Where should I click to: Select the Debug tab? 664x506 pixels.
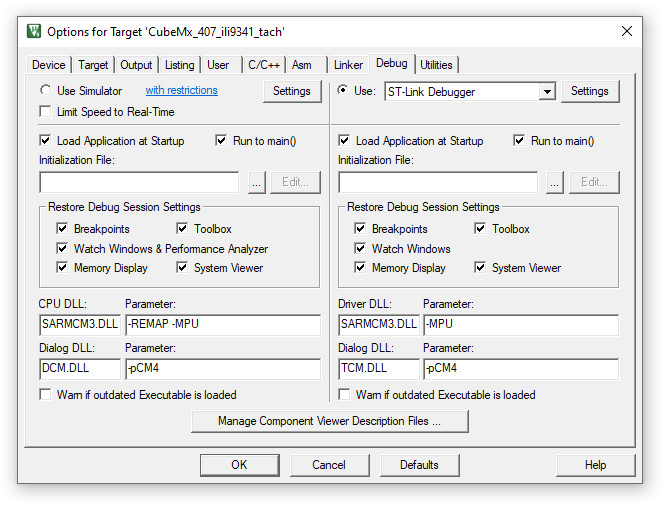[392, 64]
